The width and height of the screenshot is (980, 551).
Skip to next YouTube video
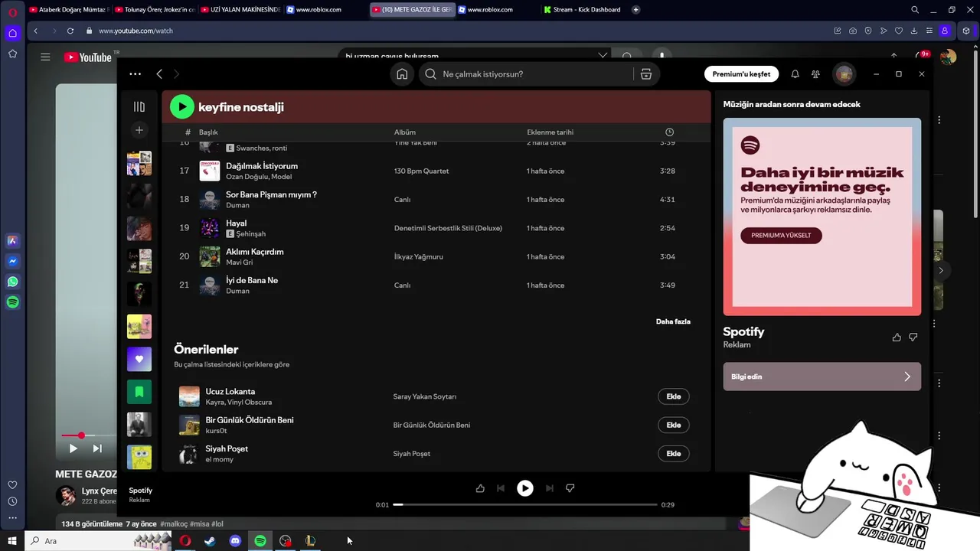coord(97,448)
